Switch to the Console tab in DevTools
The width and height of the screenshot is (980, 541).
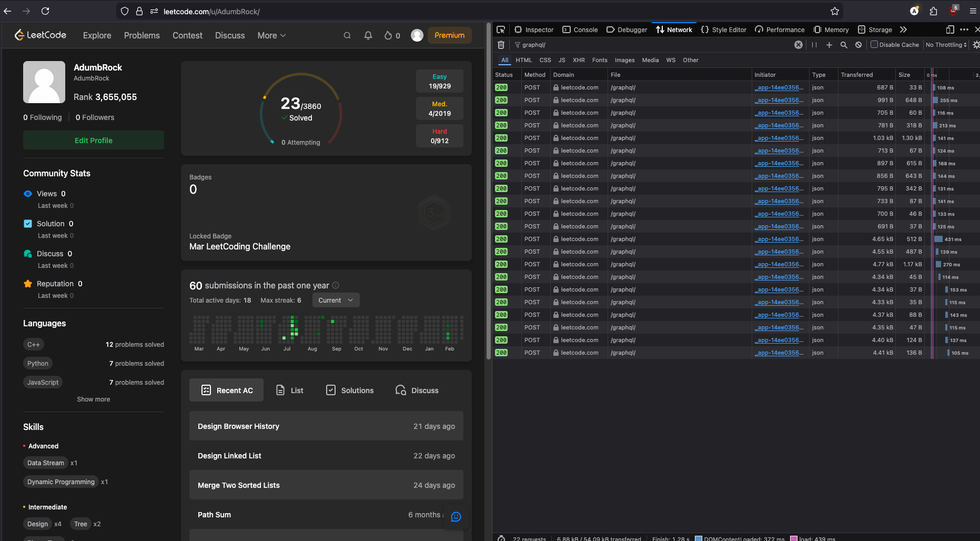(580, 29)
